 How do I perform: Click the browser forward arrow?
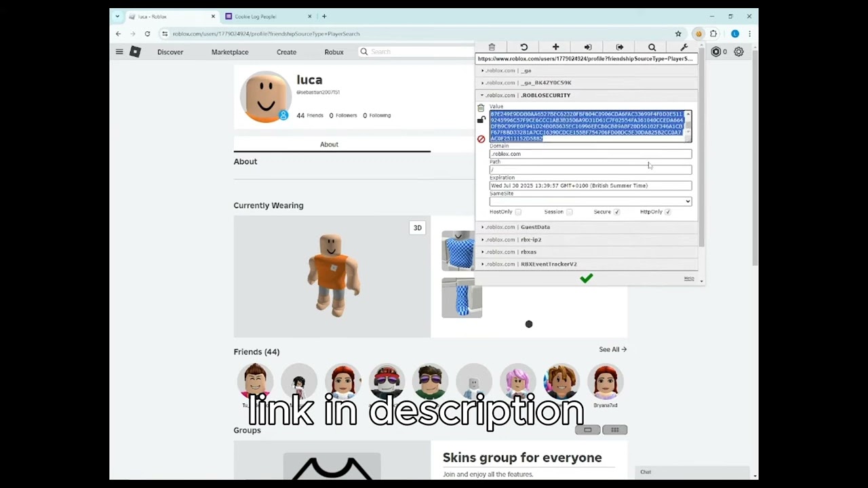click(x=133, y=33)
